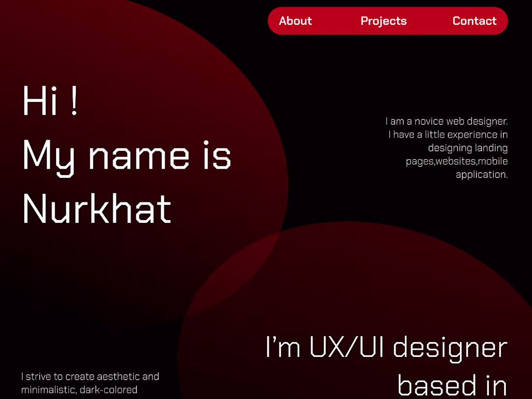Click 'I am a novice web designer.' text
This screenshot has height=399, width=532.
click(x=446, y=121)
